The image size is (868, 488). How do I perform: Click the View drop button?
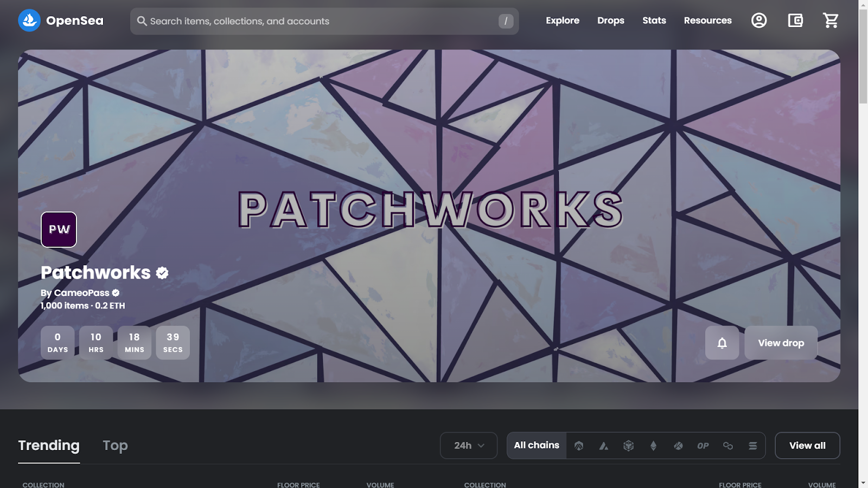click(781, 343)
